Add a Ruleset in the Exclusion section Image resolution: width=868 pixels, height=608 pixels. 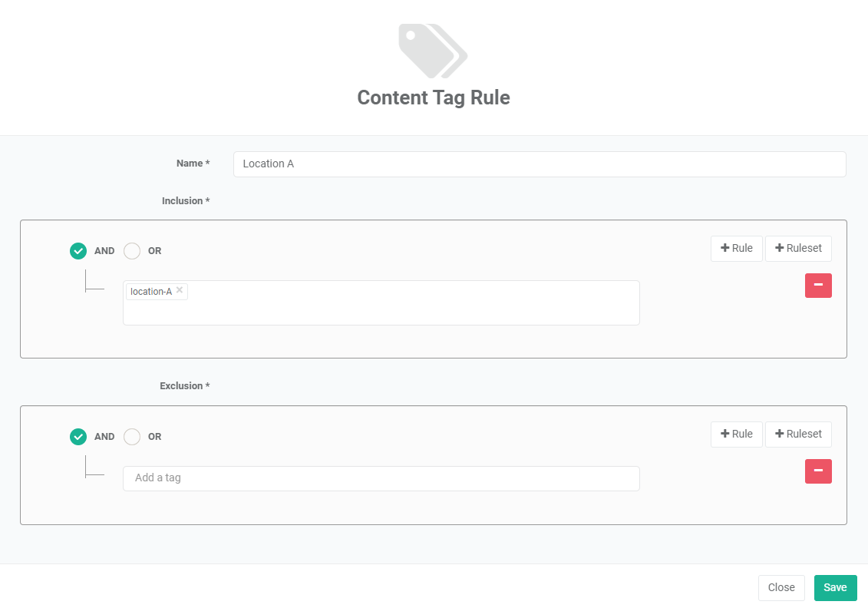point(798,435)
